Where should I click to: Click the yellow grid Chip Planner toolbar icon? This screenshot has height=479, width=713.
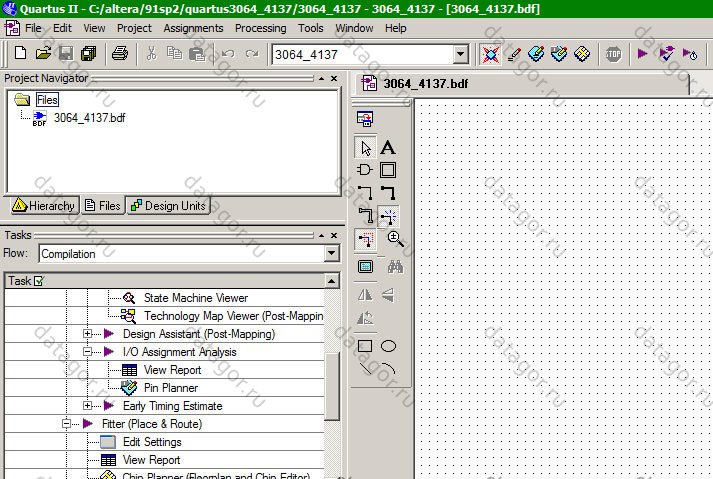click(582, 54)
